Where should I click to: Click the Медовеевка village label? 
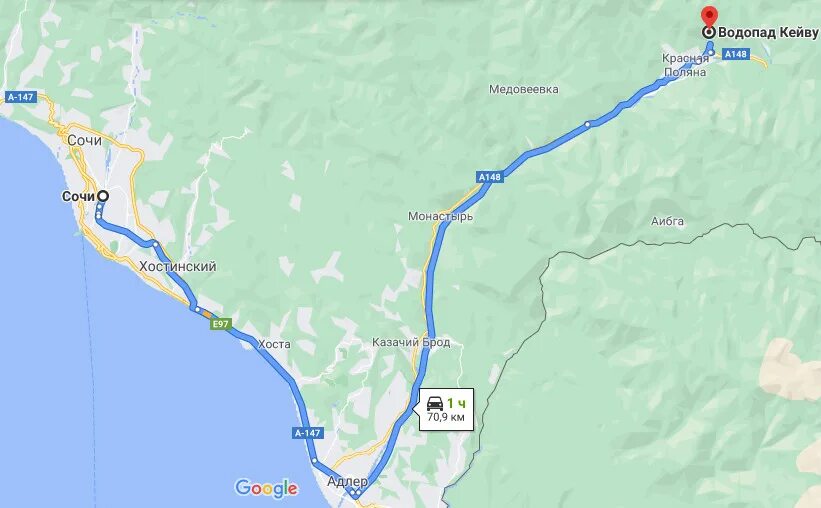pos(524,89)
